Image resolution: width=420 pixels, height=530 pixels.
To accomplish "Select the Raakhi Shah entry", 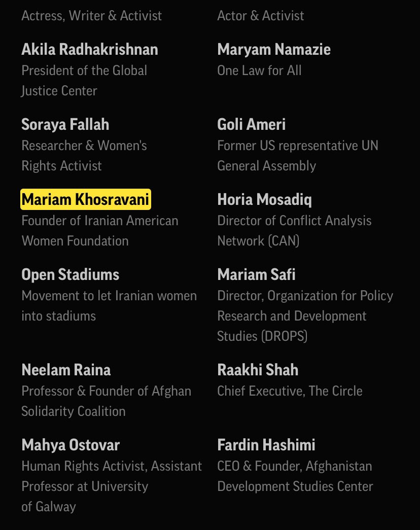I will pyautogui.click(x=258, y=370).
